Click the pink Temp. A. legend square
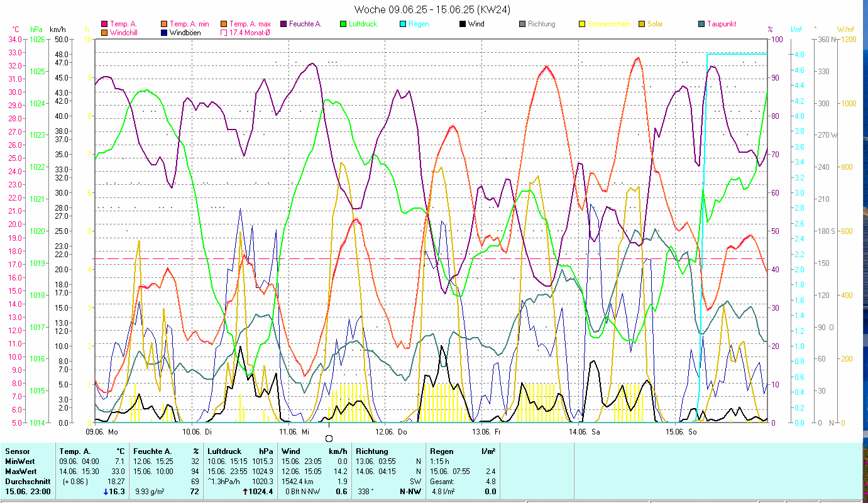Screen dimensions: 868x503 (x=104, y=24)
